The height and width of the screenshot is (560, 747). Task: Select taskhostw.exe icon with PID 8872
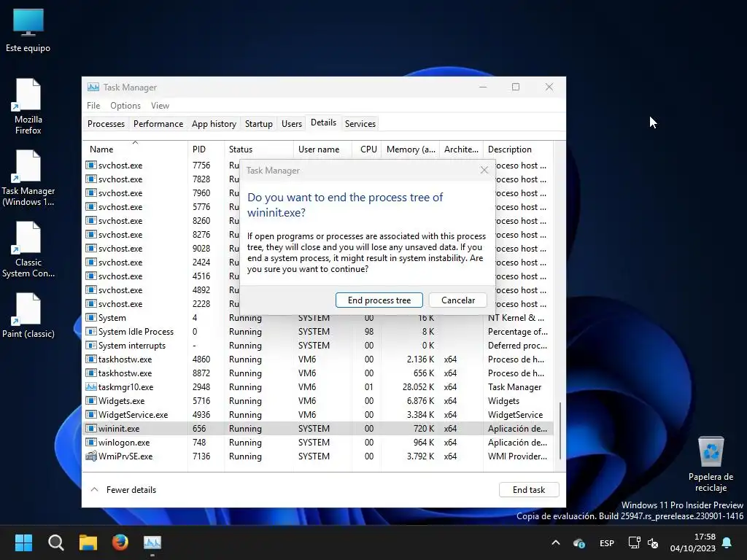[x=91, y=373]
